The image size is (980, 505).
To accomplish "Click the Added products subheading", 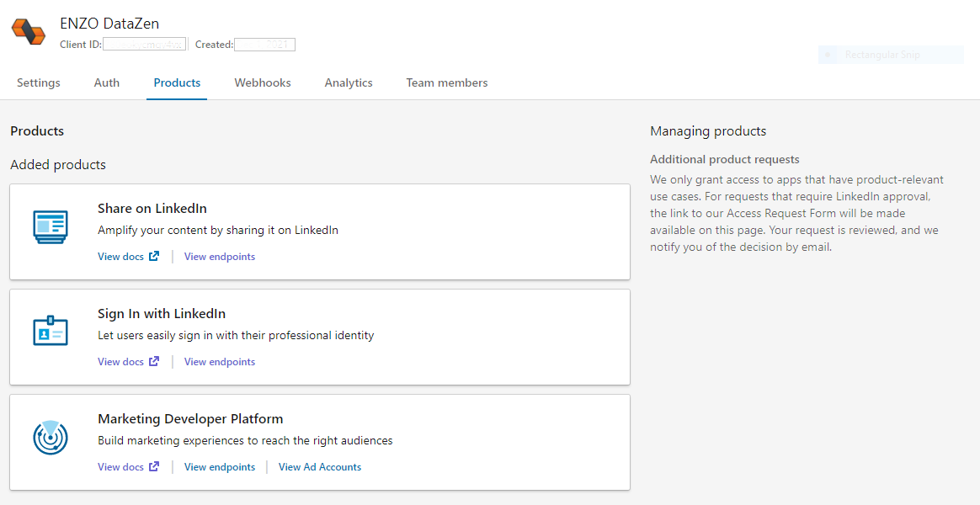I will tap(58, 164).
